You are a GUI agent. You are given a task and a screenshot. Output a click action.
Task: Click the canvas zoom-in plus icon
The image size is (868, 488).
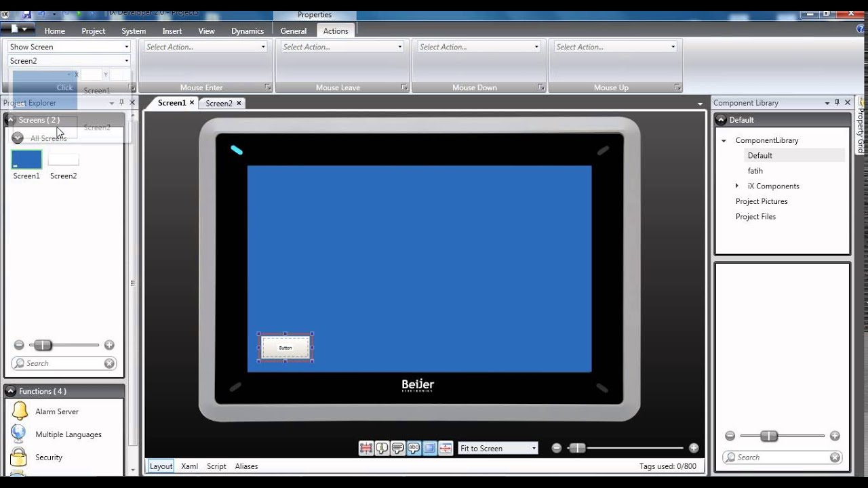coord(694,448)
